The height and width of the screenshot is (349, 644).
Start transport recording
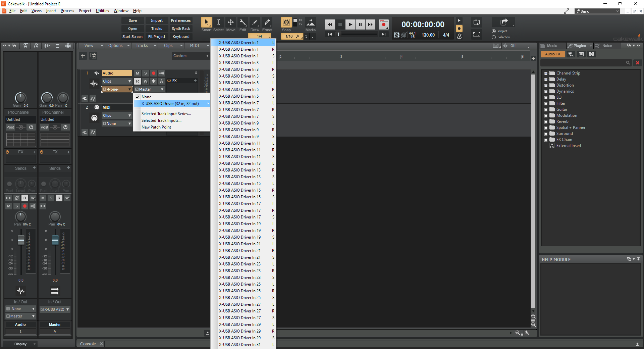[383, 24]
